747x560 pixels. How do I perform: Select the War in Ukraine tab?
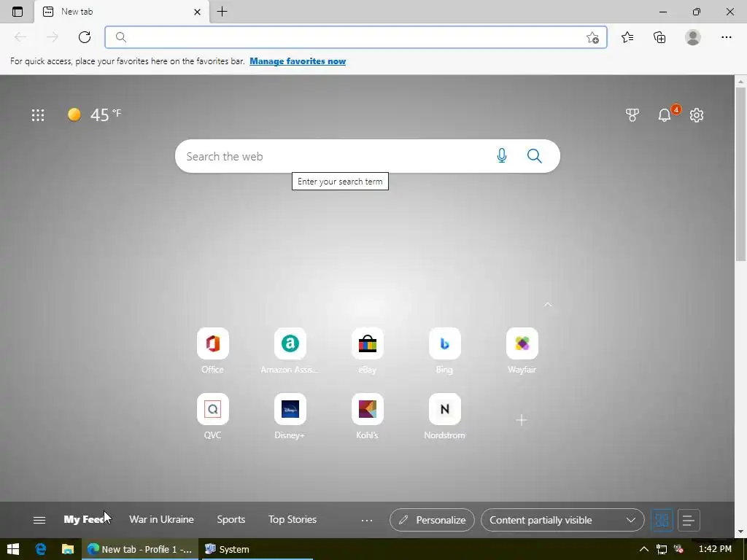pyautogui.click(x=161, y=519)
